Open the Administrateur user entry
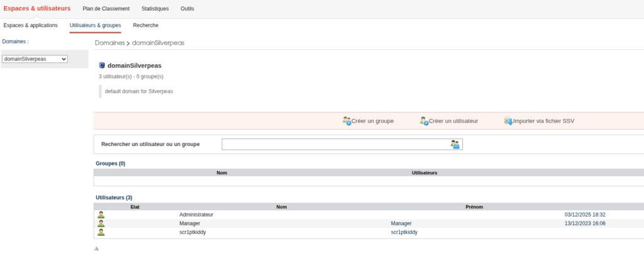Image resolution: width=644 pixels, height=258 pixels. click(196, 215)
